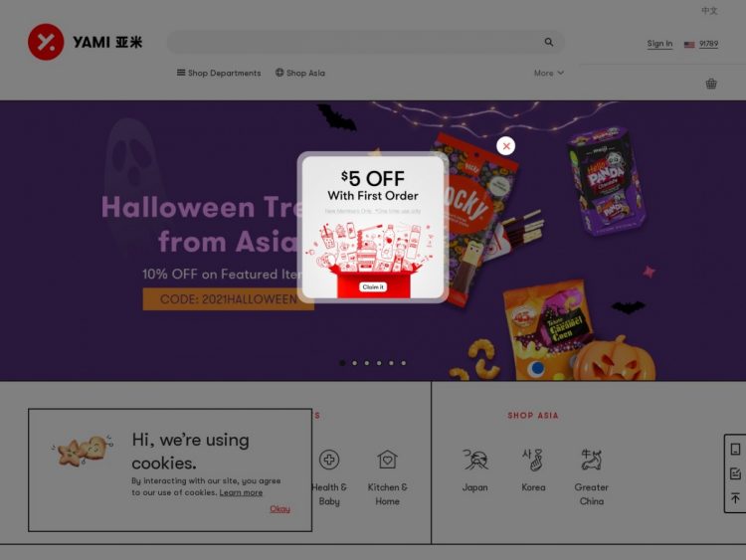Click the back-to-top arrow icon
This screenshot has width=746, height=560.
[735, 497]
